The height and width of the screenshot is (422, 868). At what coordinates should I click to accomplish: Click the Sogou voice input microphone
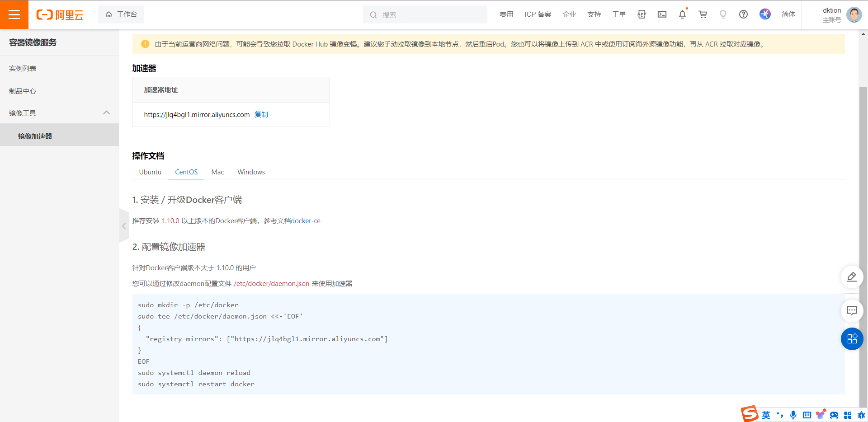(x=793, y=415)
